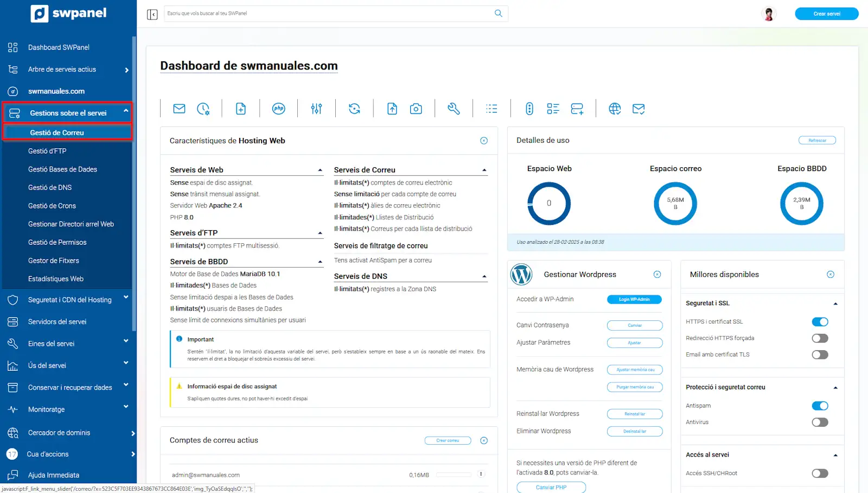Viewport: 868px width, 493px height.
Task: Collapse the sidebar with panel icon
Action: point(152,14)
